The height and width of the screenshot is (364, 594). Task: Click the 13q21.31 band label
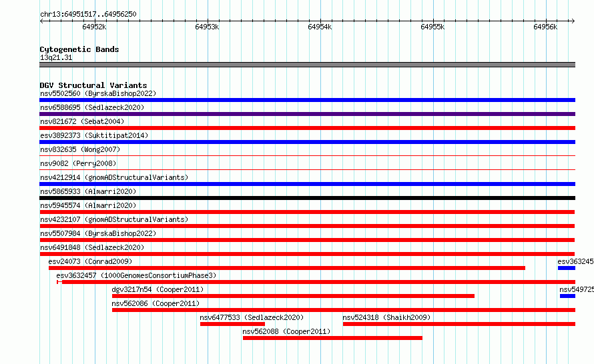[56, 57]
